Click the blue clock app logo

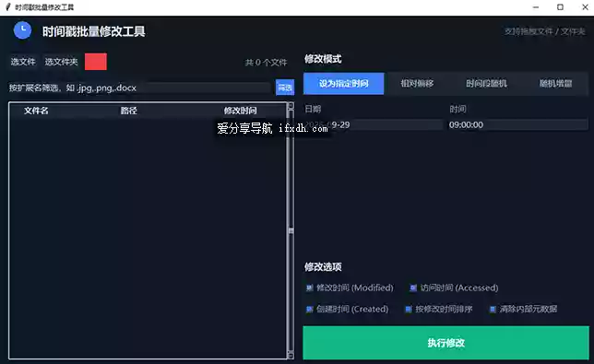coord(22,30)
